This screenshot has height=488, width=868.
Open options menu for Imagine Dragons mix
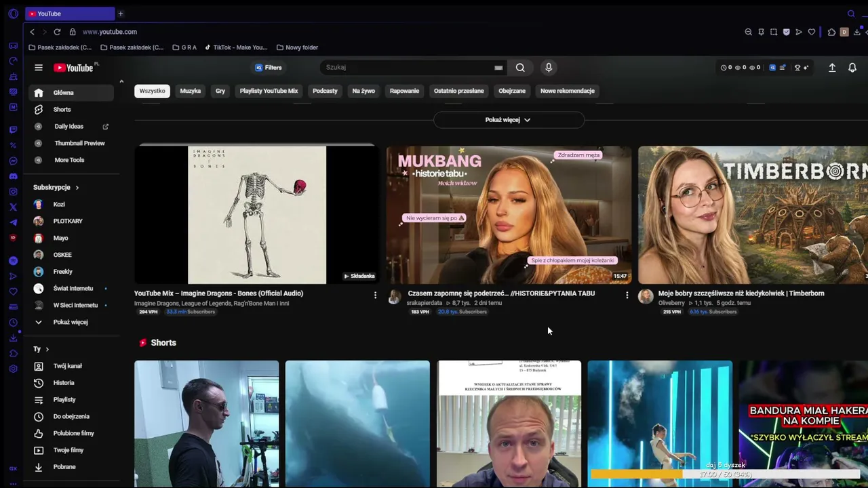pos(375,295)
